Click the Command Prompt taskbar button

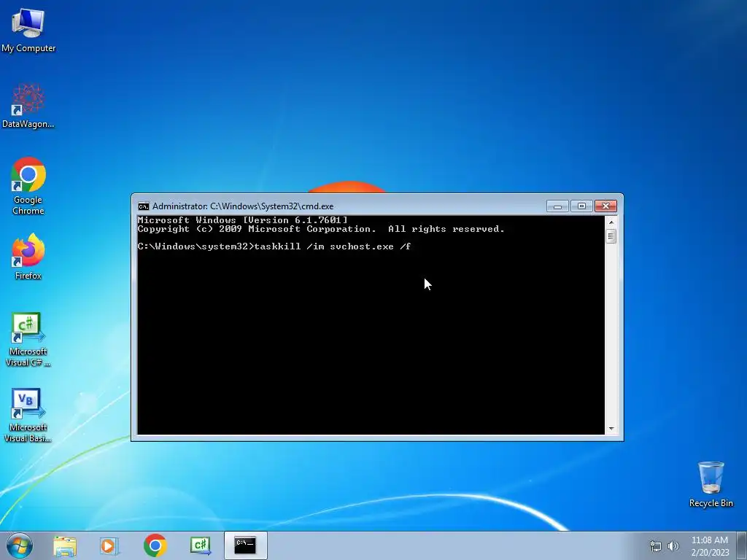tap(245, 545)
